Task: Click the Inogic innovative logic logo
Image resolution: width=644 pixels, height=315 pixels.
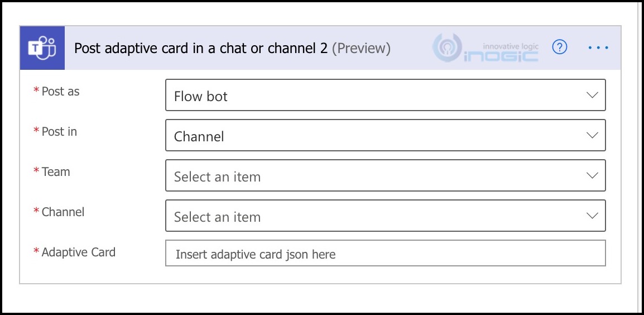Action: point(486,48)
